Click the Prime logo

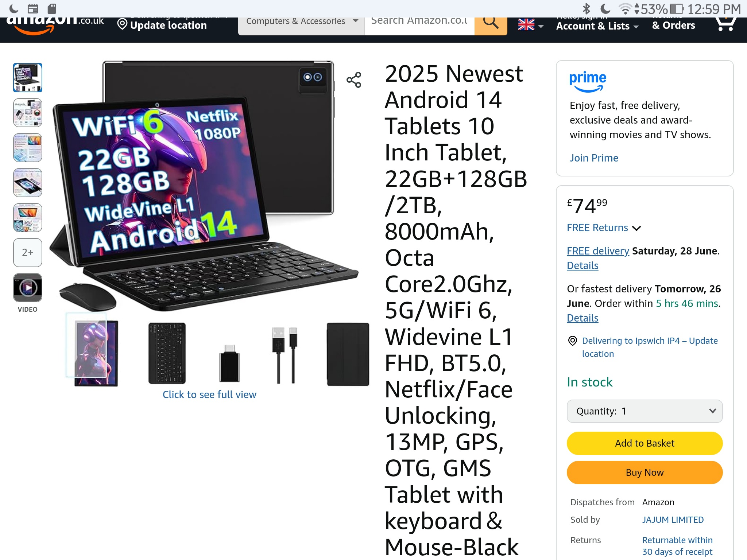click(587, 82)
